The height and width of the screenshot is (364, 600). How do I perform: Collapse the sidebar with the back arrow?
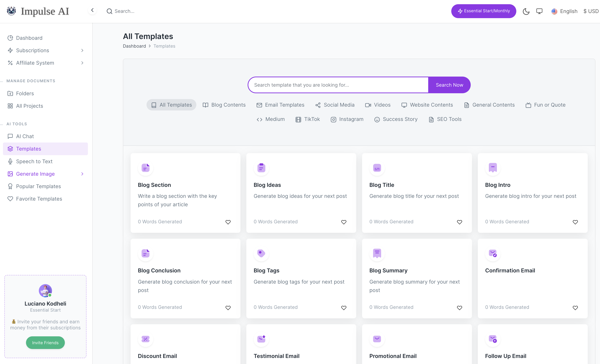pyautogui.click(x=92, y=10)
